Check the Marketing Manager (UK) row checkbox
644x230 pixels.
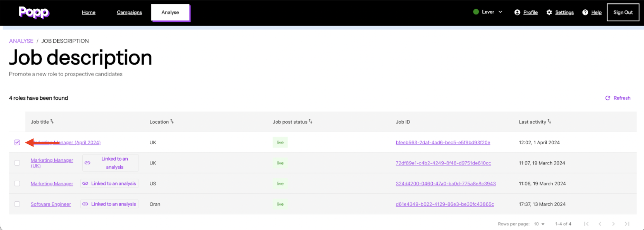pyautogui.click(x=17, y=163)
